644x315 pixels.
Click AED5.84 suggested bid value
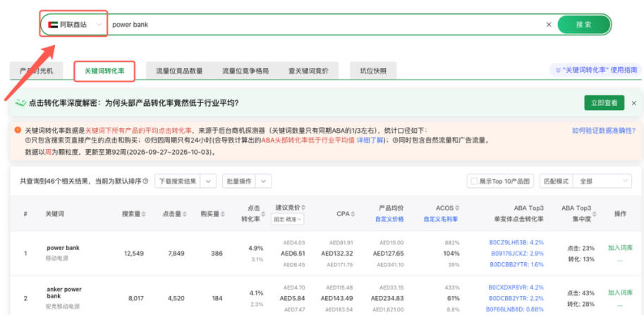(293, 298)
